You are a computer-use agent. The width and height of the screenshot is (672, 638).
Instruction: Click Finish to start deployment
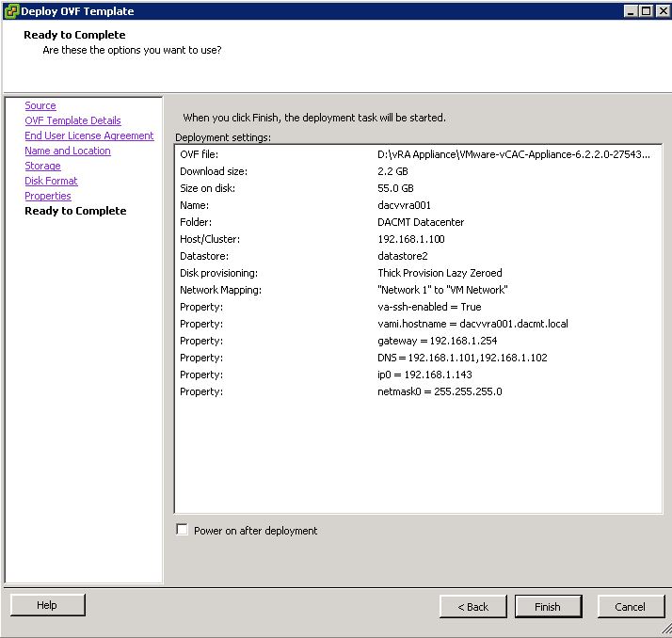[548, 607]
